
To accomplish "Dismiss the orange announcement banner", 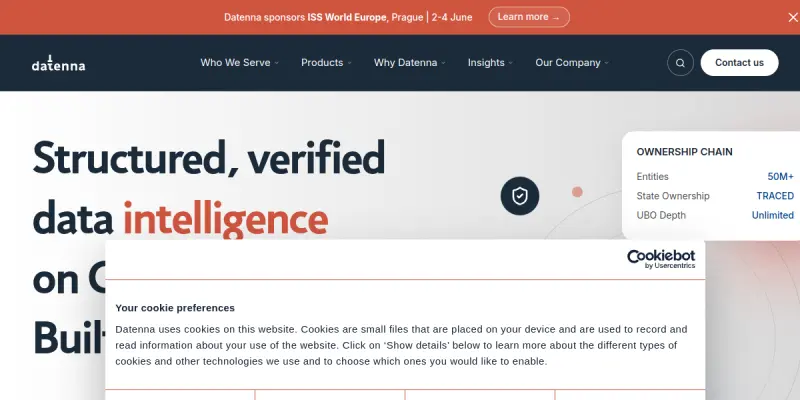I will point(792,17).
